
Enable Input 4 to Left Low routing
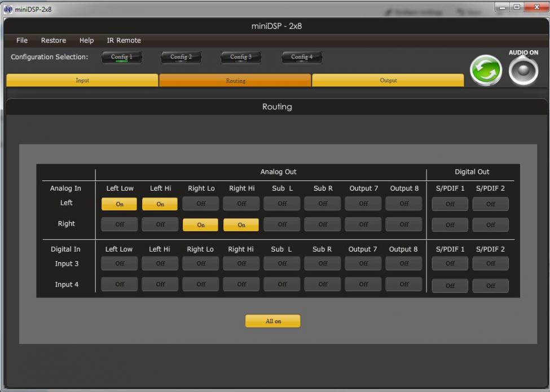point(119,284)
